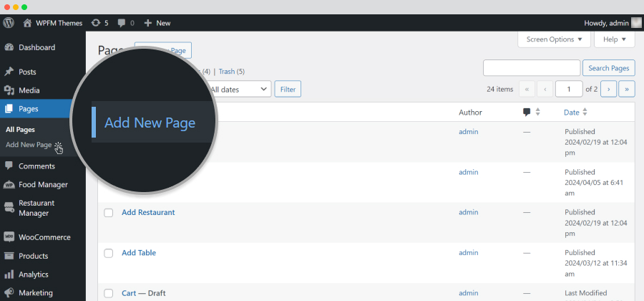Screen dimensions: 644x301
Task: Open the Food Manager plugin icon
Action: [9, 185]
